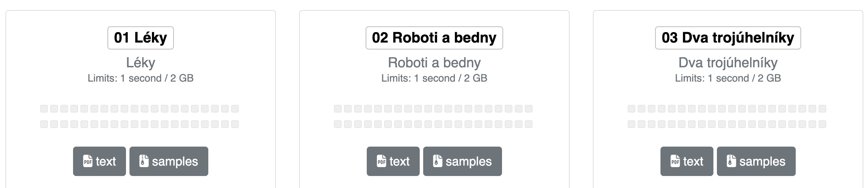Open the PDF text for 01 Léky

99,161
